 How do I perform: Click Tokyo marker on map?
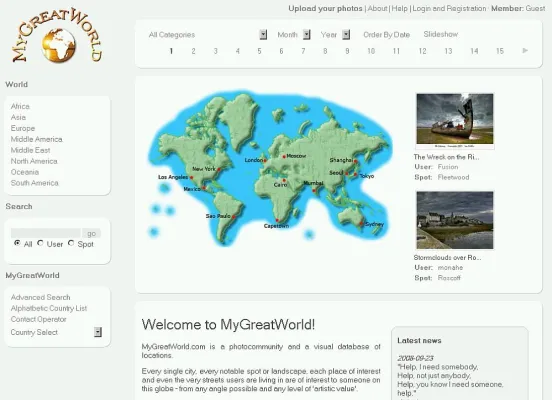coord(356,175)
